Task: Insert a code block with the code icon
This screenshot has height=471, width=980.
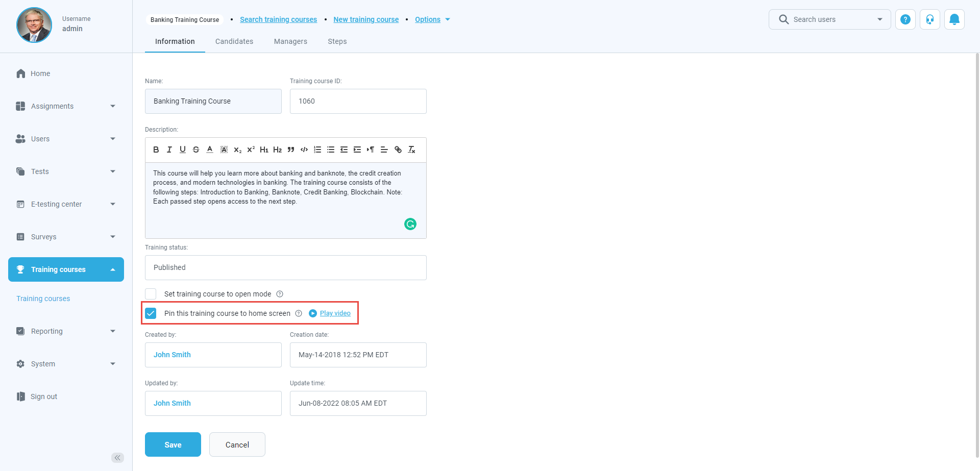Action: point(304,150)
